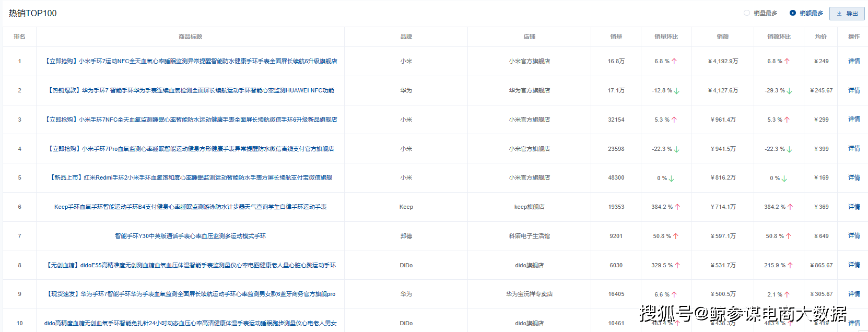This screenshot has height=332, width=868.
Task: Click the 销量 column header
Action: [x=616, y=37]
